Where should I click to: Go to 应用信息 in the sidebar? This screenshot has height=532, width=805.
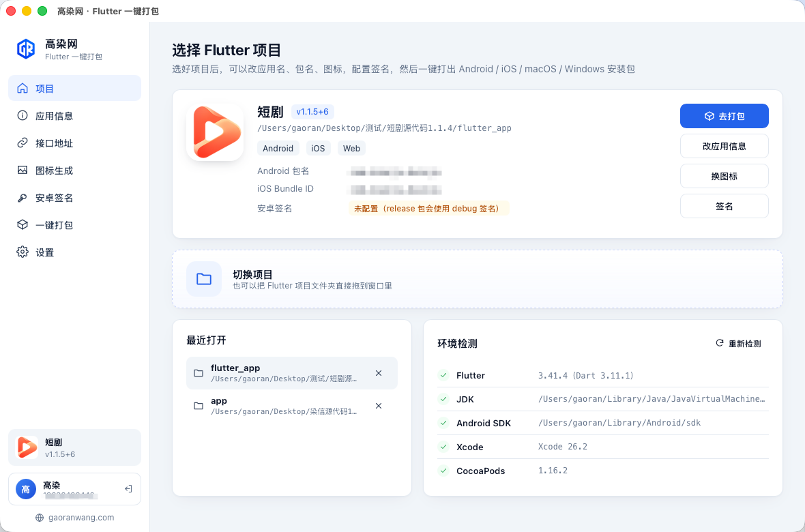74,115
